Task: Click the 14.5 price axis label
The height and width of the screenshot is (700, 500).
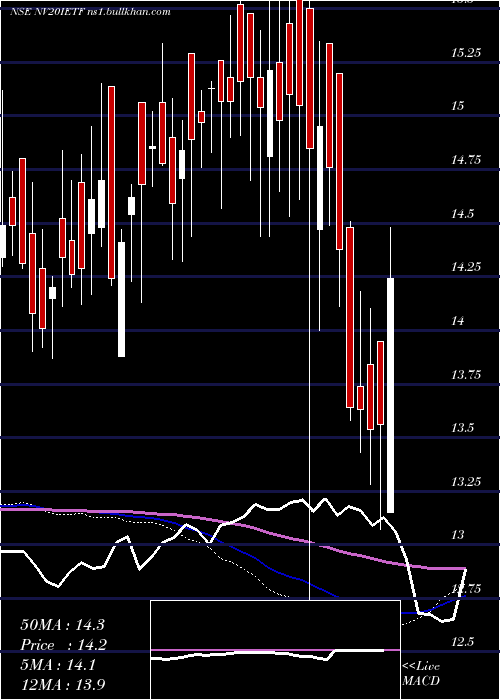Action: click(x=462, y=214)
